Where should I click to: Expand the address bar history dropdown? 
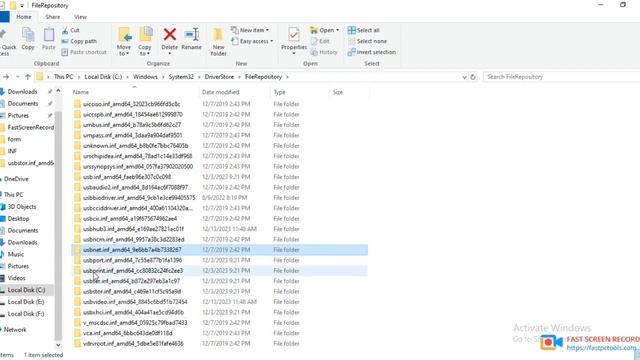tap(464, 77)
